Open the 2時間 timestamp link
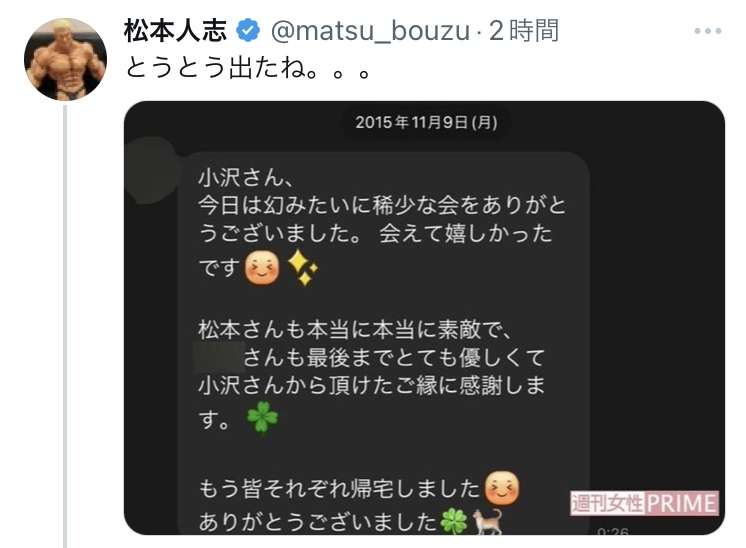 pos(524,31)
